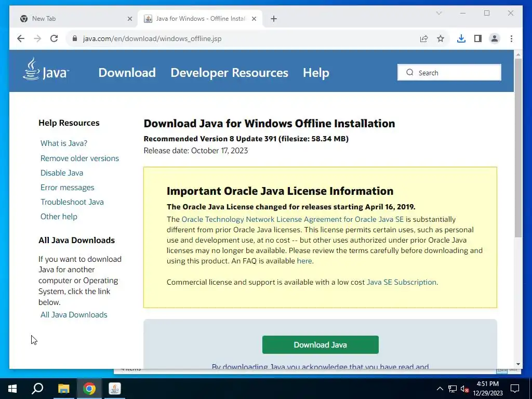Screen dimensions: 532x399
Task: Click the Java logo in the header
Action: point(46,69)
